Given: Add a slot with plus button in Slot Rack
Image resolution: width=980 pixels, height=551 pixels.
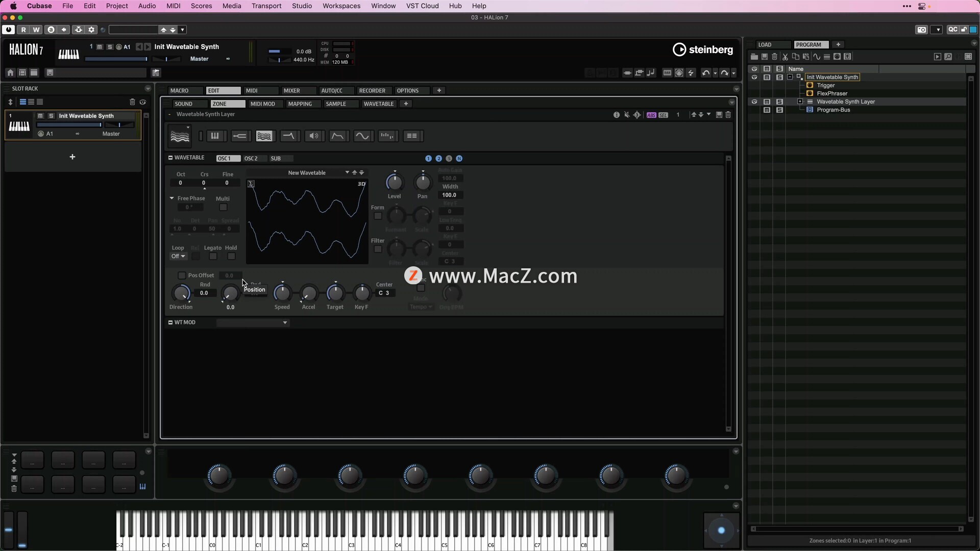Looking at the screenshot, I should [72, 157].
